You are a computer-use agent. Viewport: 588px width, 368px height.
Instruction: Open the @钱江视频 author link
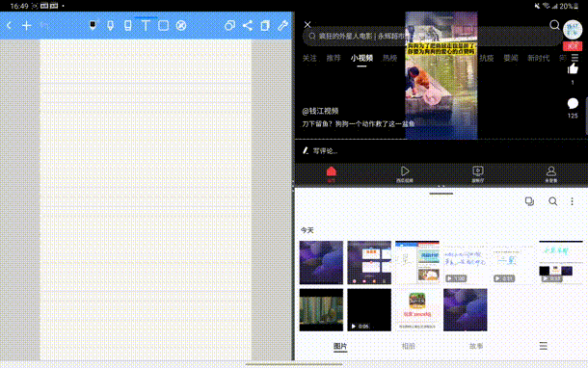pos(320,111)
